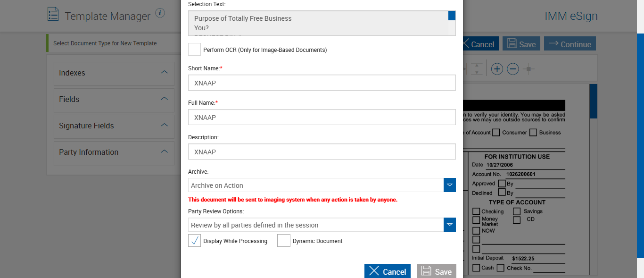Click the fit-height icon in preview toolbar
Viewport: 644px width, 278px height.
coord(477,69)
